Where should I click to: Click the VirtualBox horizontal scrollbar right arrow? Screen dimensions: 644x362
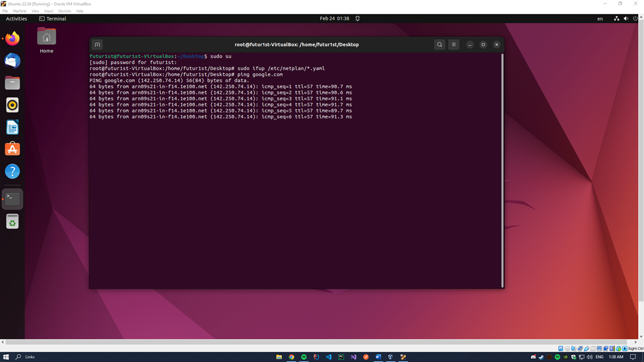635,342
